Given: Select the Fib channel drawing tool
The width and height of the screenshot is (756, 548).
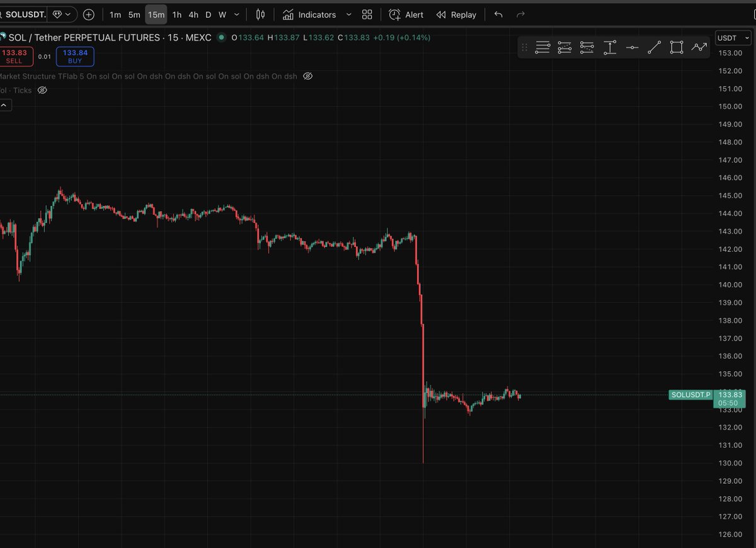Looking at the screenshot, I should [587, 47].
